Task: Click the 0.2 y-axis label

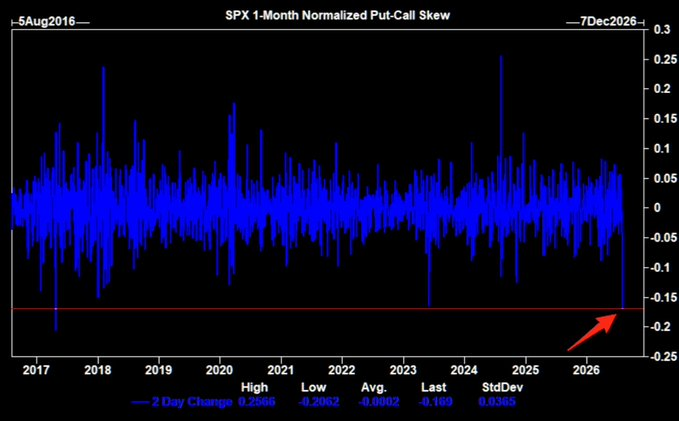Action: click(x=662, y=89)
